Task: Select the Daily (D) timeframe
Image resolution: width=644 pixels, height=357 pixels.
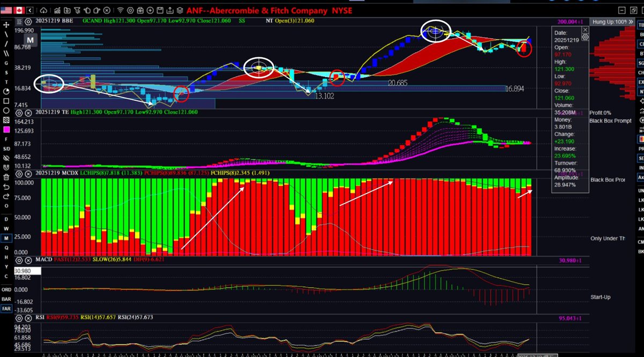Action: 6,220
